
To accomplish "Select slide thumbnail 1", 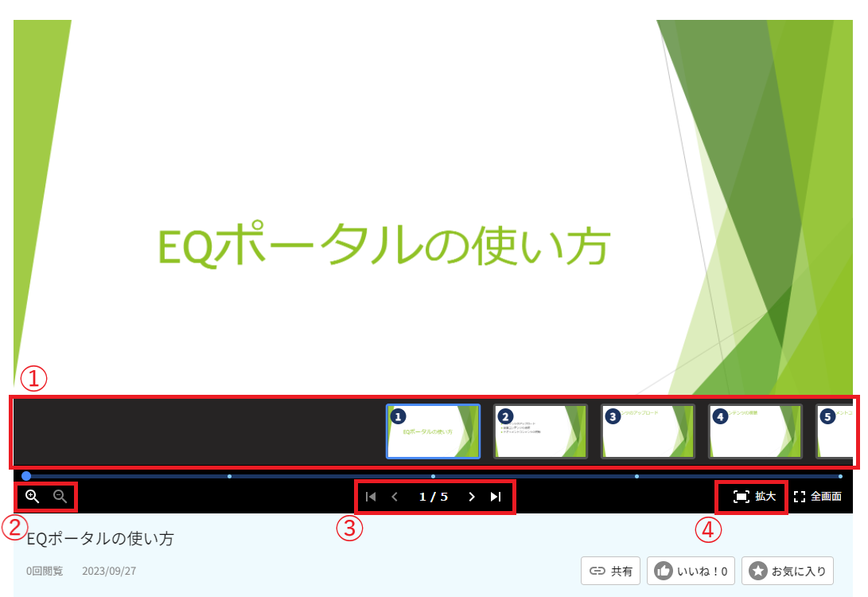I will 433,431.
